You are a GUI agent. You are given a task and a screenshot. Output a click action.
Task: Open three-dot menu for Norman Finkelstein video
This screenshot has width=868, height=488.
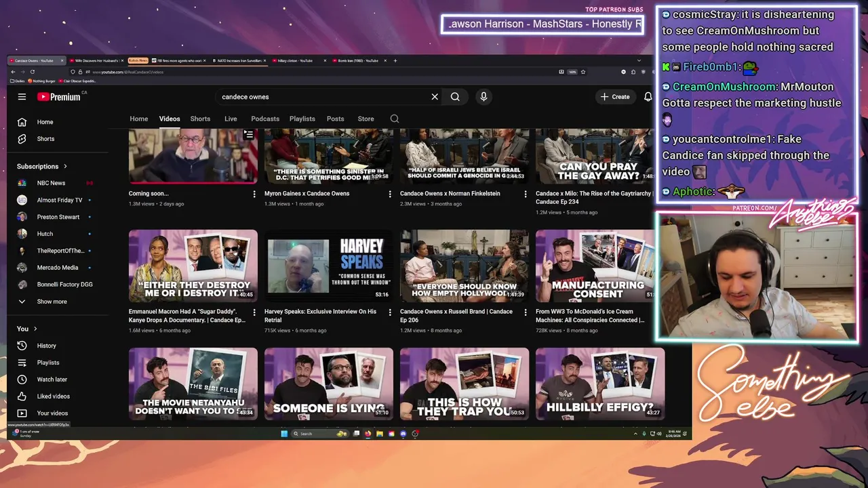(x=525, y=194)
